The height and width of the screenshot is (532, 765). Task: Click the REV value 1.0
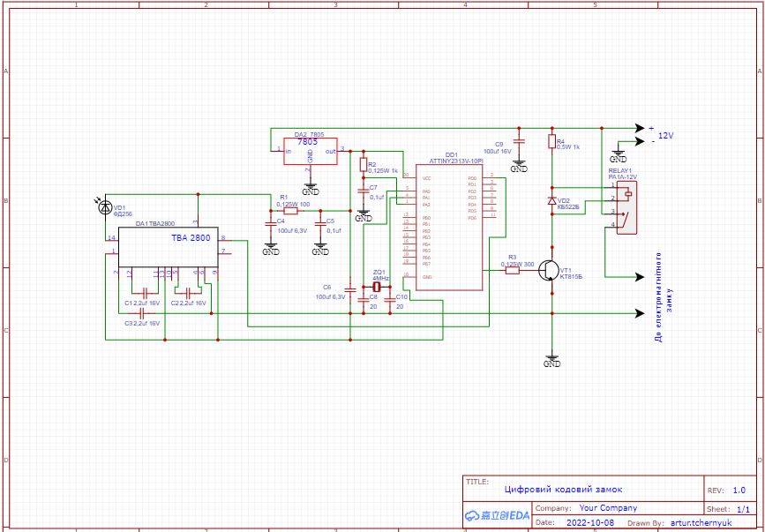pos(739,489)
